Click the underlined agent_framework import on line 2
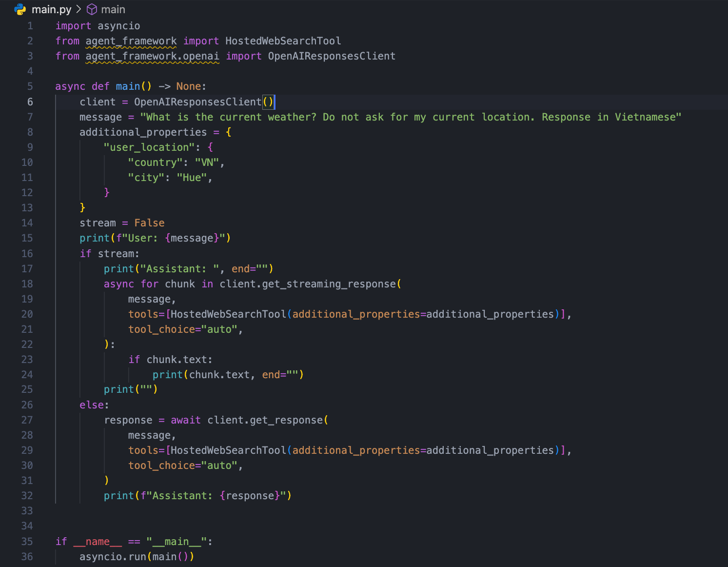Image resolution: width=728 pixels, height=567 pixels. [x=131, y=41]
